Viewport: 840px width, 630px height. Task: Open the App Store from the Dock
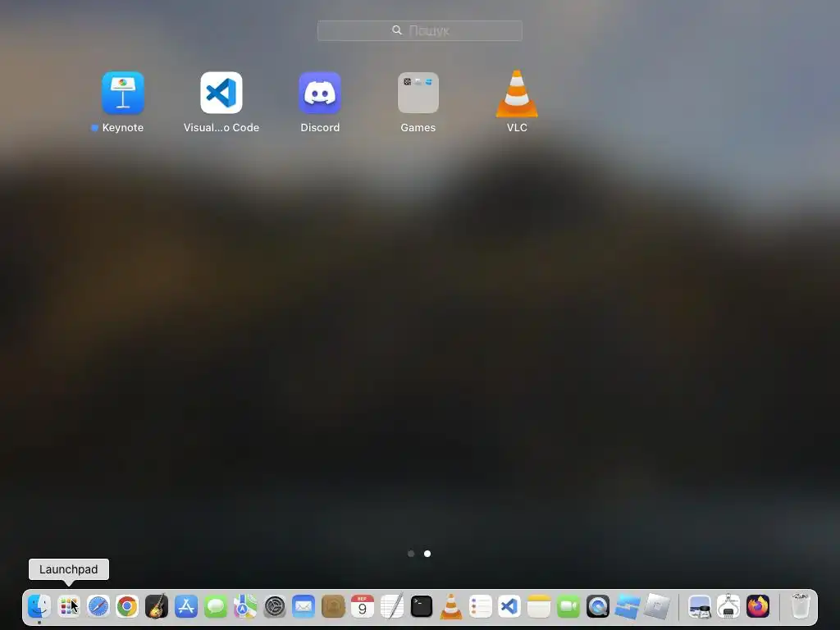click(x=186, y=606)
